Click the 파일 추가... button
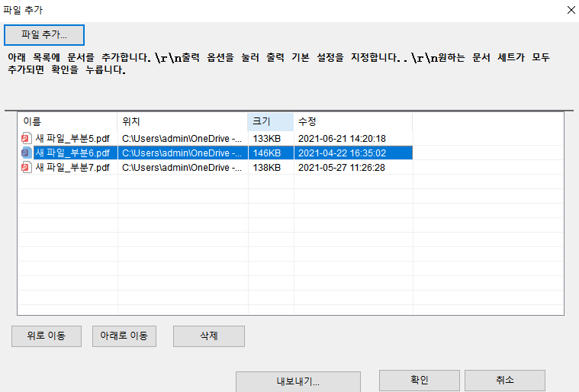Viewport: 579px width, 392px height. [x=44, y=35]
